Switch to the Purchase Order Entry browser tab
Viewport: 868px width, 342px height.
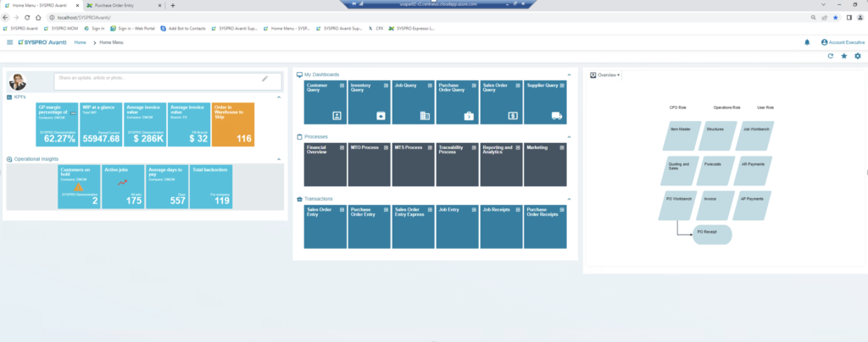point(125,5)
